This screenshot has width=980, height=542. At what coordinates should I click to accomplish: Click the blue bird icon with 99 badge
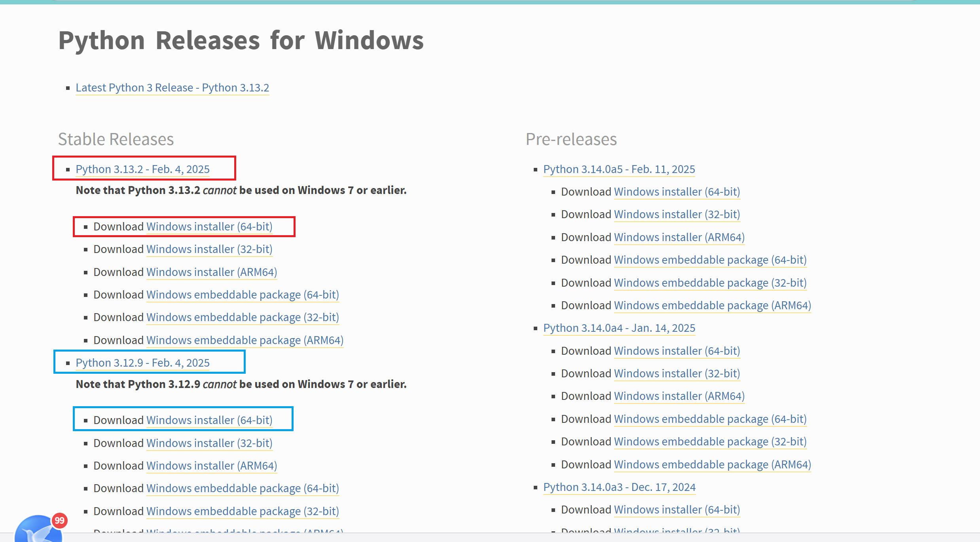pyautogui.click(x=39, y=529)
